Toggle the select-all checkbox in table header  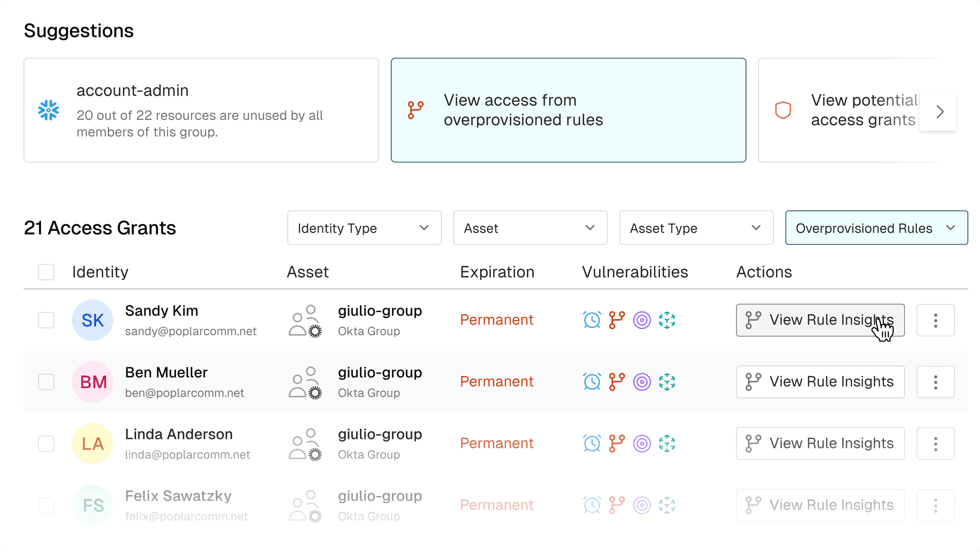tap(46, 272)
